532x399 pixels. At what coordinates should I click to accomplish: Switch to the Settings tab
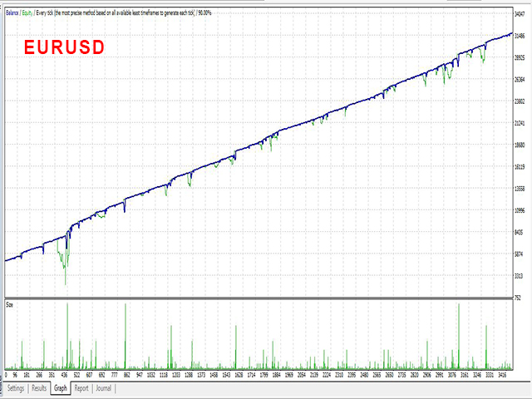[16, 388]
